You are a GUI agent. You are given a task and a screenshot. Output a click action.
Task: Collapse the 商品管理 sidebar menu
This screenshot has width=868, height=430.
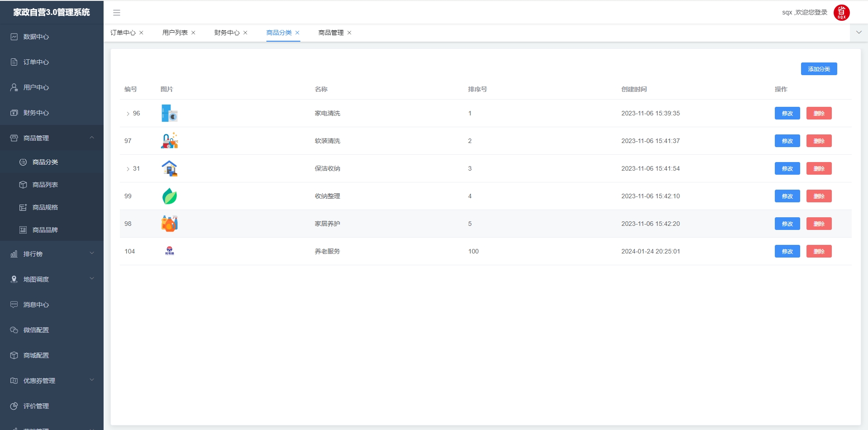point(92,138)
